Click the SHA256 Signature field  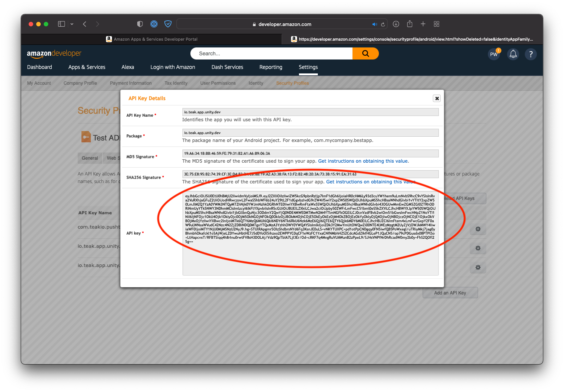point(311,174)
